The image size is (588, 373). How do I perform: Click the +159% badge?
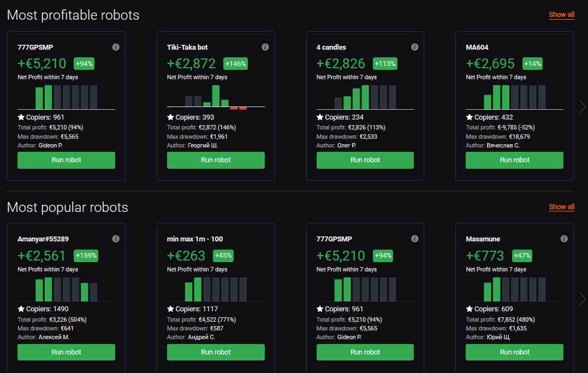click(x=86, y=256)
